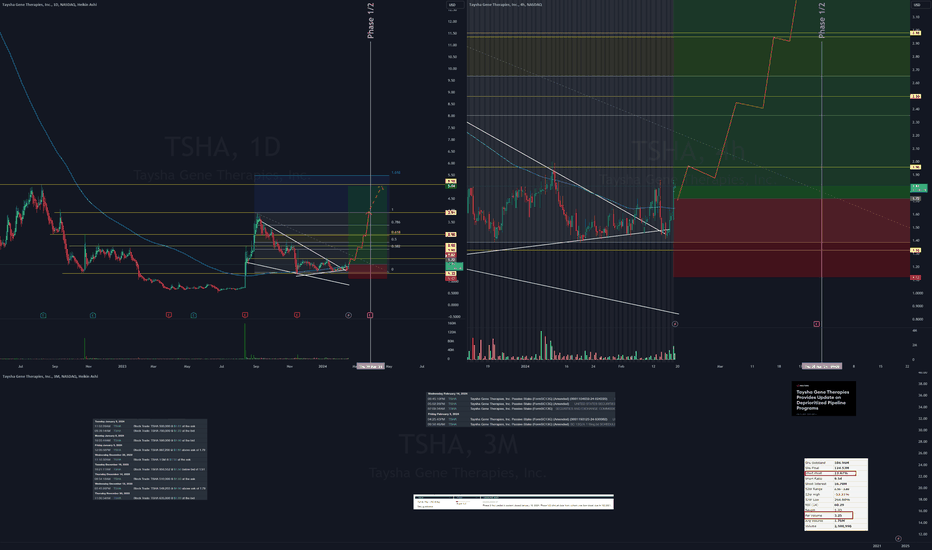Select the 'Phase 1/2' vertical line label in the daily chart
932x550 pixels.
370,21
